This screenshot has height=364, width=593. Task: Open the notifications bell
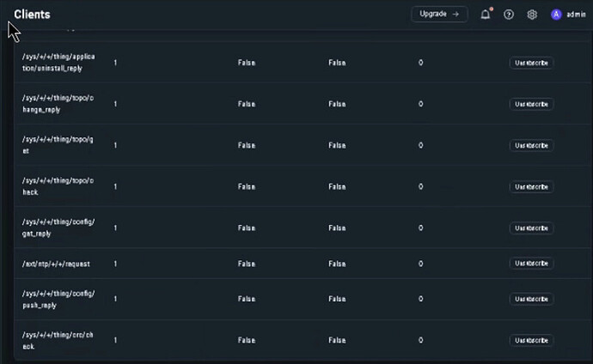(486, 15)
